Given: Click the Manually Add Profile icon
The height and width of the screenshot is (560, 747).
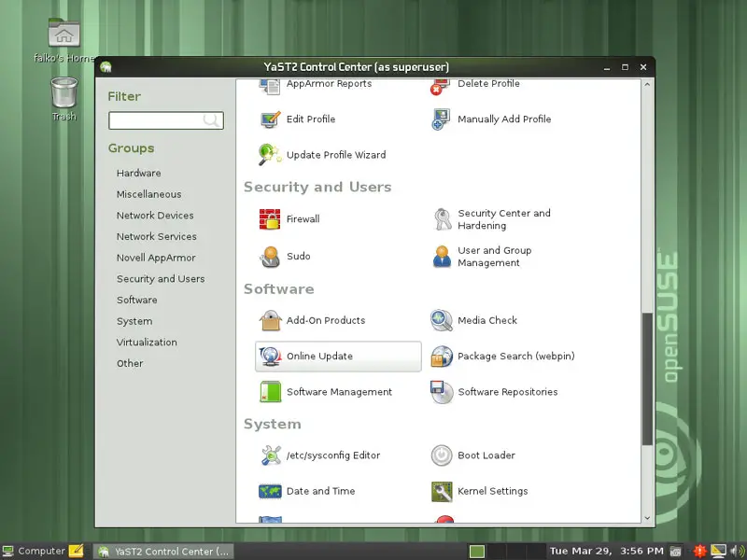Looking at the screenshot, I should click(x=441, y=119).
